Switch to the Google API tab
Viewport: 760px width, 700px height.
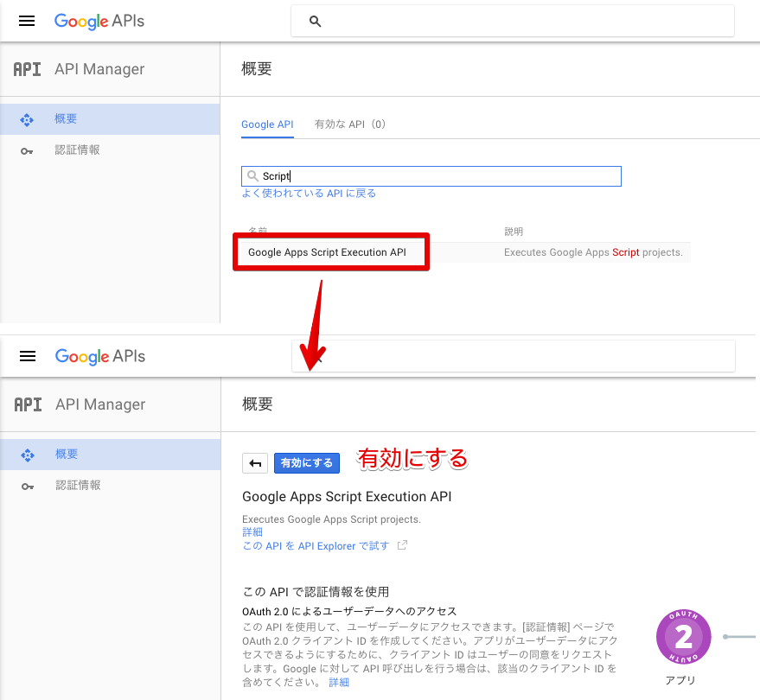point(267,124)
